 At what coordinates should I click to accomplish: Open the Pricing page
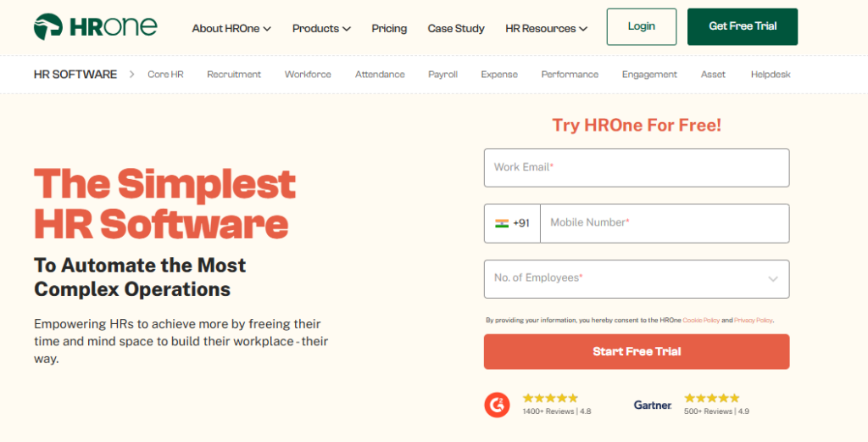[x=389, y=28]
